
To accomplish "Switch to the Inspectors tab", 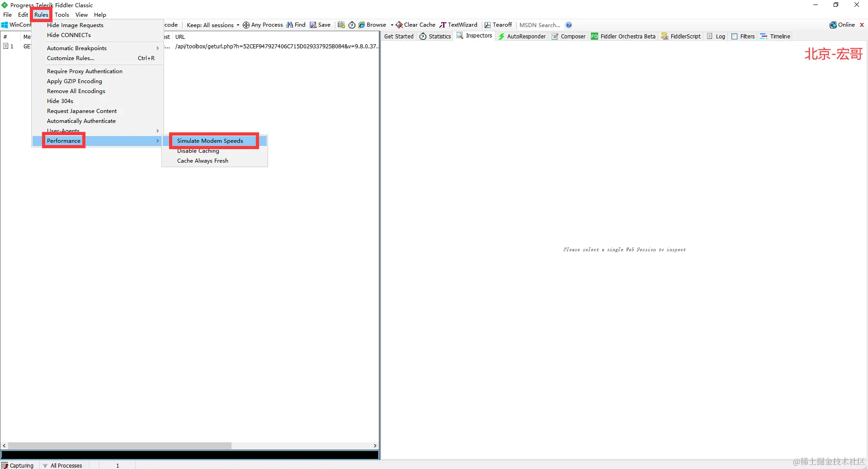I will 474,36.
